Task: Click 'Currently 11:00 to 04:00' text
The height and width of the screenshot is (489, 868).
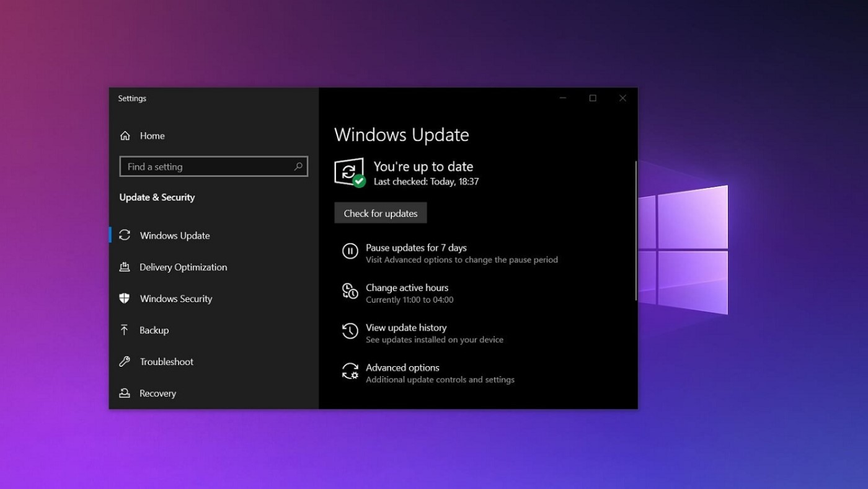Action: point(410,300)
